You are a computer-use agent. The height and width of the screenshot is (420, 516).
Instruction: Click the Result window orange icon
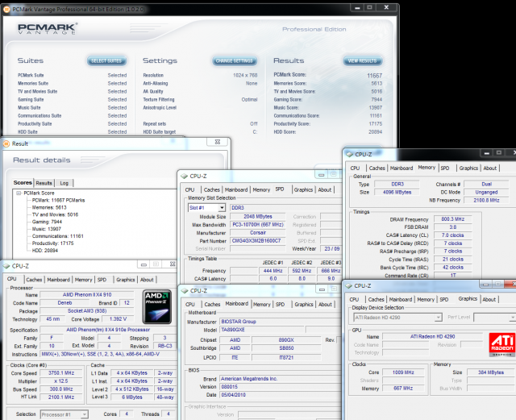[x=6, y=143]
